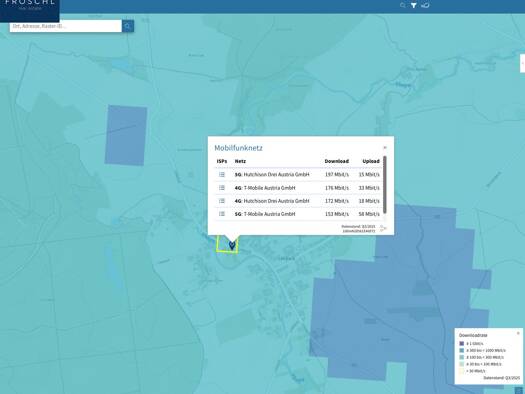Viewport: 525px width, 394px height.
Task: Click the Download column header
Action: 336,161
